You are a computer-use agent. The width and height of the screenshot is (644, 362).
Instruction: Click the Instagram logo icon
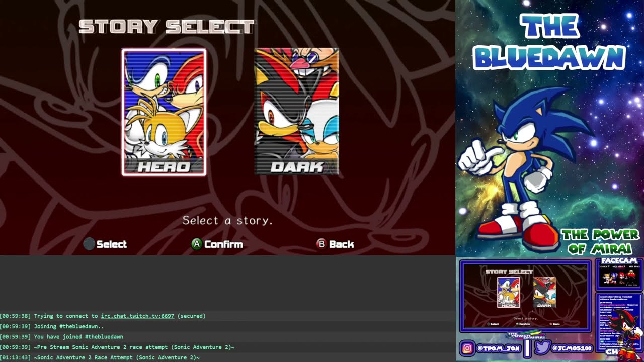tap(466, 348)
